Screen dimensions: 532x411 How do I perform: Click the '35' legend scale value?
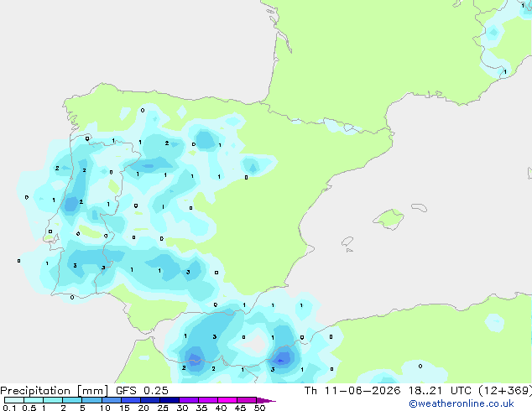(x=201, y=408)
